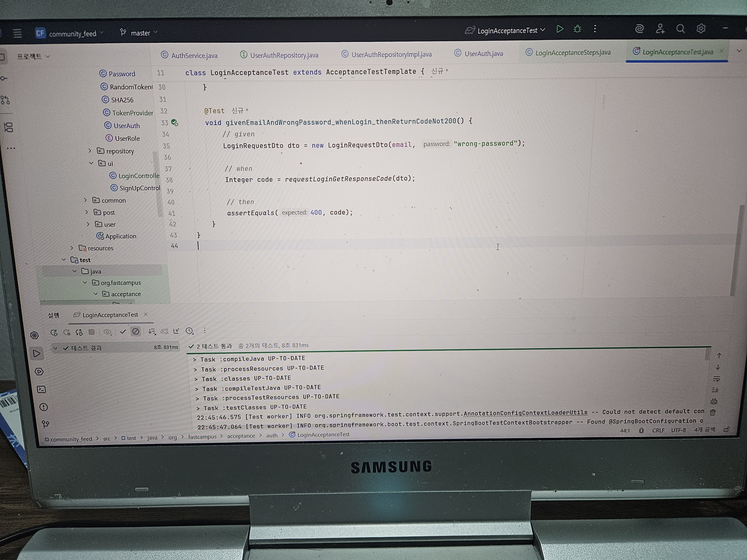Open the Code With Me user icon
This screenshot has height=560, width=747.
(x=660, y=29)
